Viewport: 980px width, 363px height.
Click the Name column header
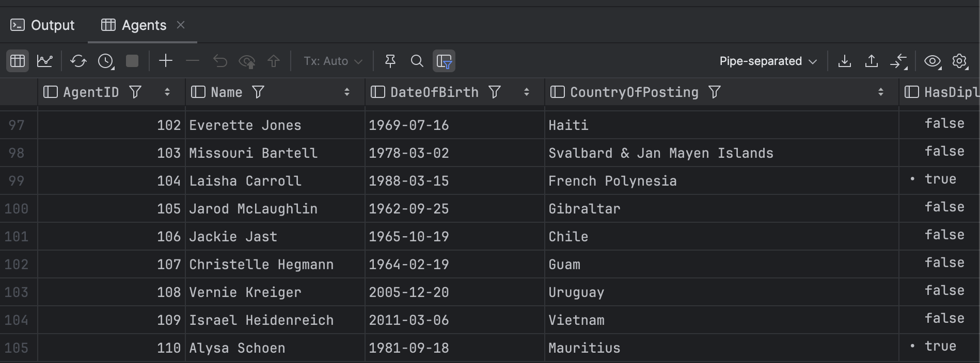(x=226, y=92)
